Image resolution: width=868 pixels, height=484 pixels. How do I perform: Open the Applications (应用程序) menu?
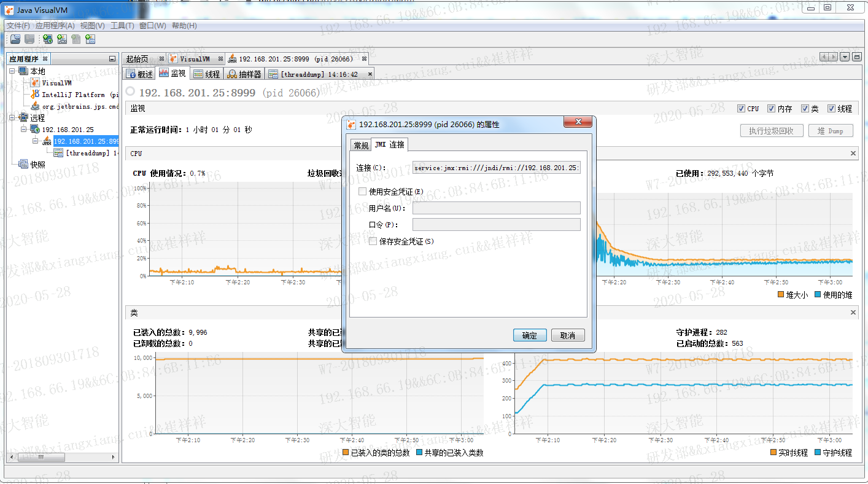tap(55, 26)
